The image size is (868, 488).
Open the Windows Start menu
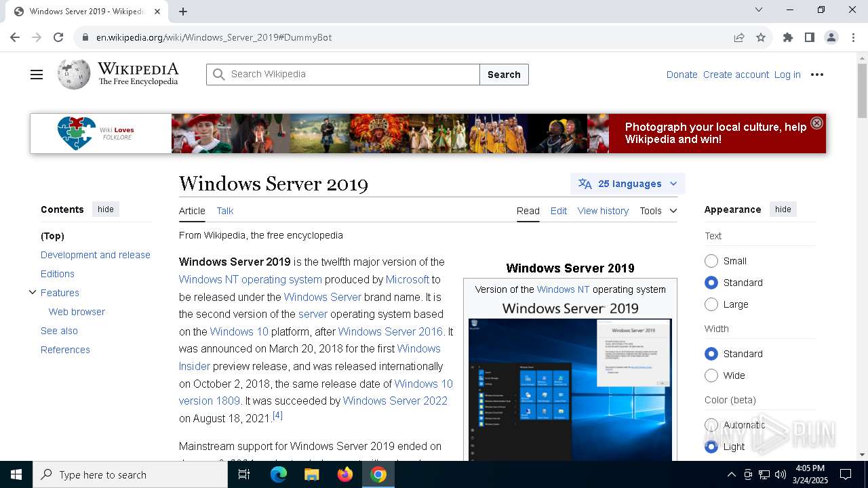[16, 474]
